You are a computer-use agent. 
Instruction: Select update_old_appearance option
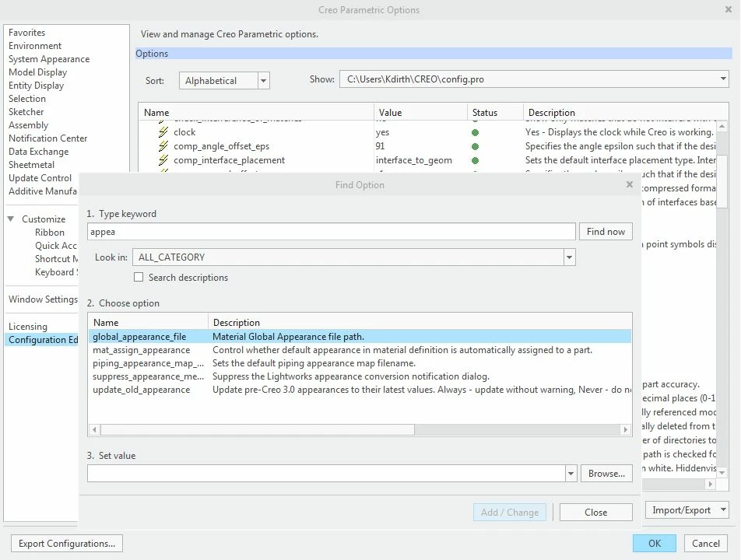tap(360, 390)
